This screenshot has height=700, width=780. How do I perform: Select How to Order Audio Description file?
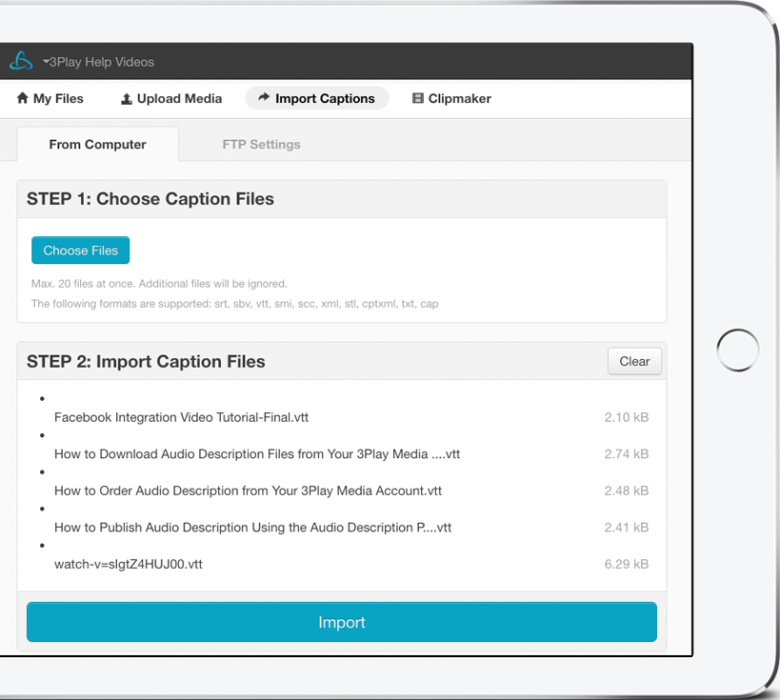[248, 491]
